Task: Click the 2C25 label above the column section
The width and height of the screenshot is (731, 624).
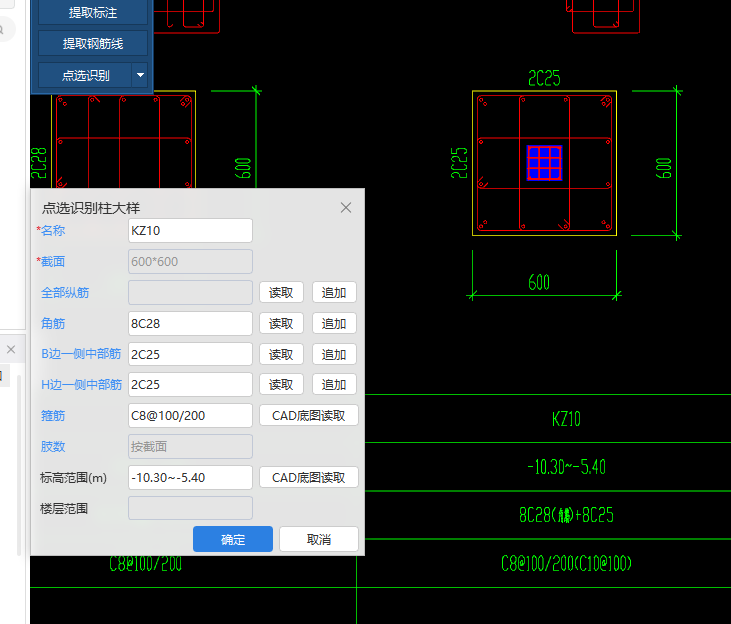Action: tap(544, 78)
